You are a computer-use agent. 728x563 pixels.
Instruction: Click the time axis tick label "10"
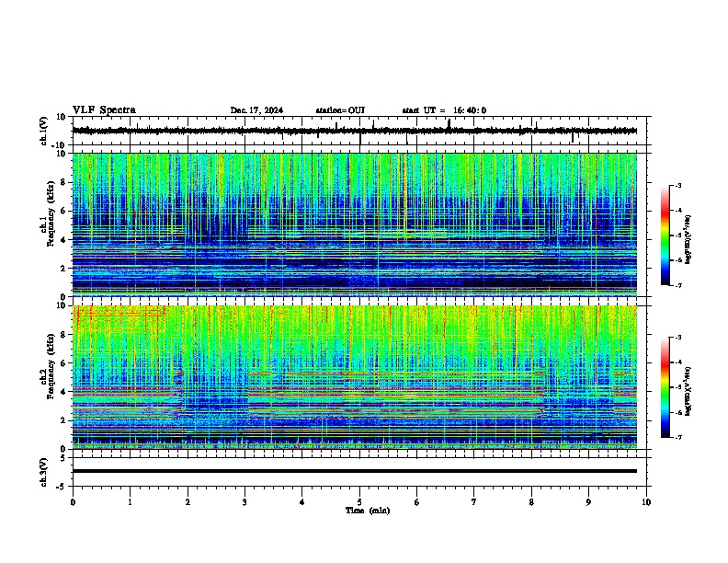tap(646, 502)
